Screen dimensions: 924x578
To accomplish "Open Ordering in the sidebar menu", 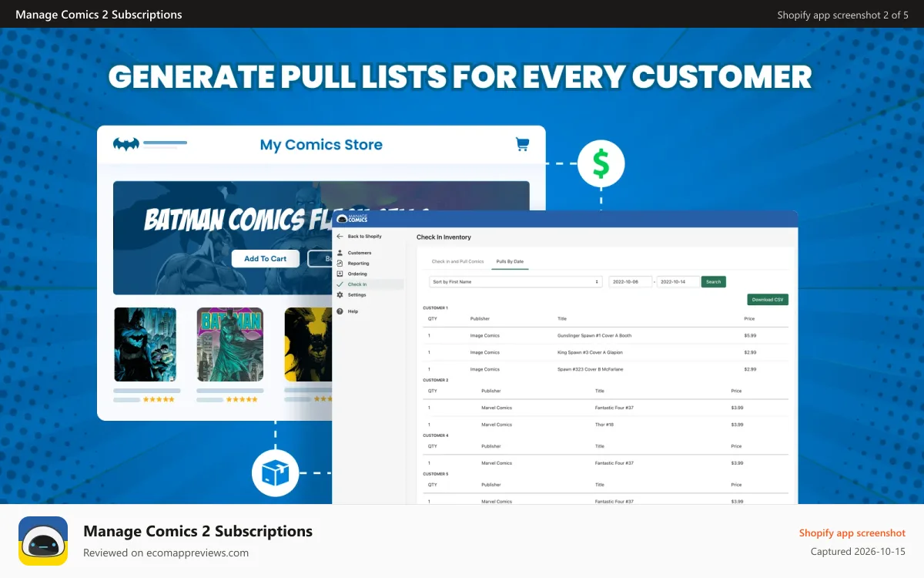I will (x=357, y=274).
